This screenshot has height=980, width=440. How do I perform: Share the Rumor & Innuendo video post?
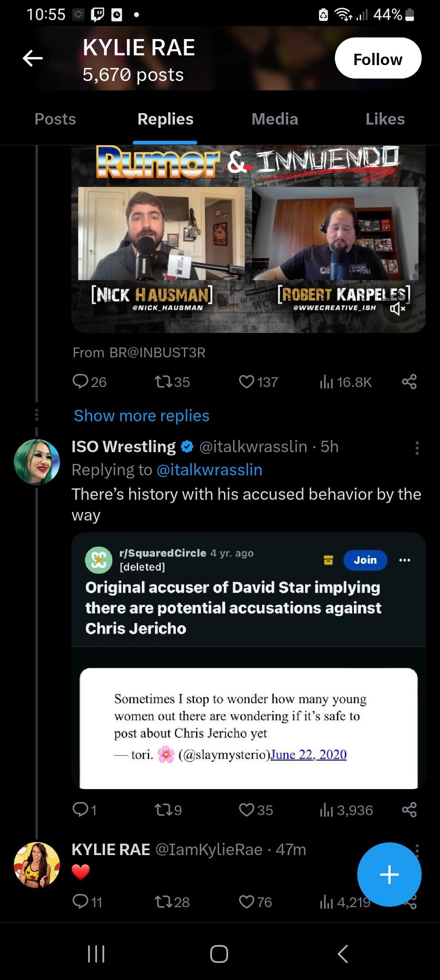409,382
